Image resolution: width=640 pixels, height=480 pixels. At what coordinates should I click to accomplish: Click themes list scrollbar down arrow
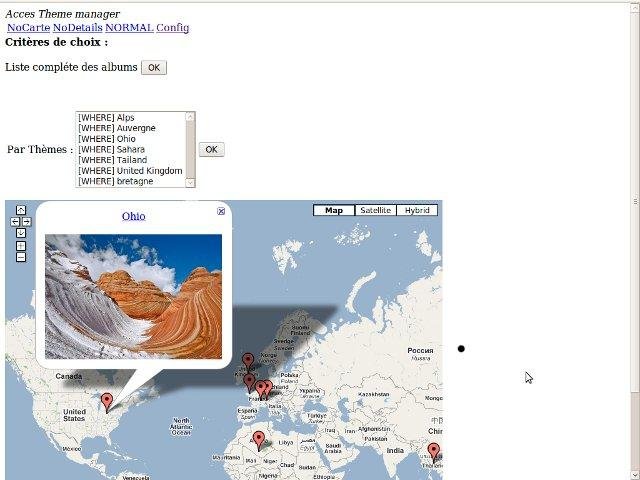pos(190,182)
